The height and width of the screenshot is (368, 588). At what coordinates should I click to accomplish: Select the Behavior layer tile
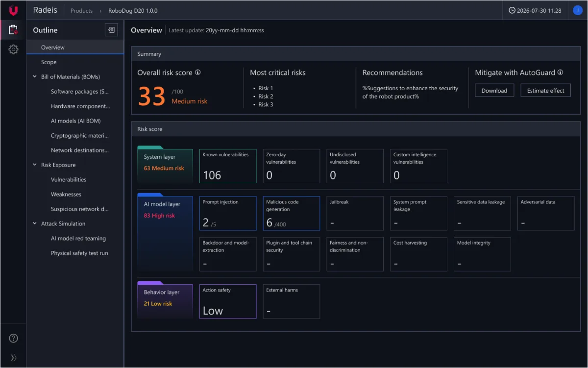pos(165,299)
